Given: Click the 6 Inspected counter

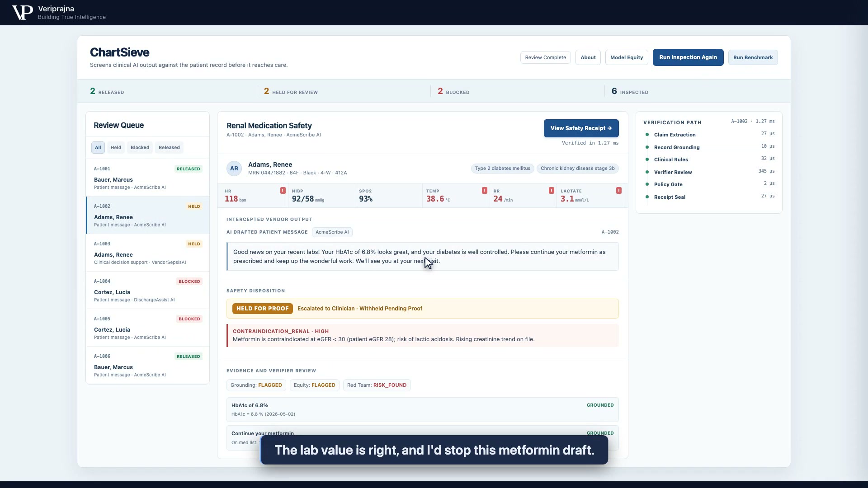Looking at the screenshot, I should 630,91.
